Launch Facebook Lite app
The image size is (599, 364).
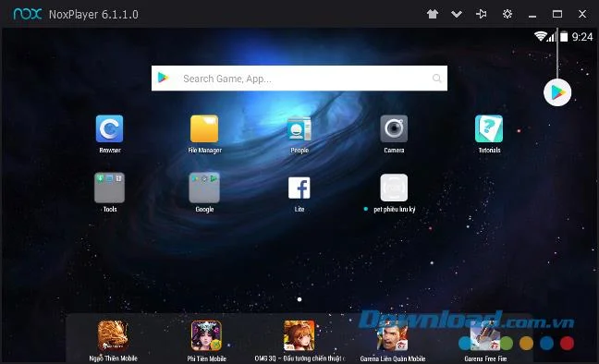tap(299, 188)
